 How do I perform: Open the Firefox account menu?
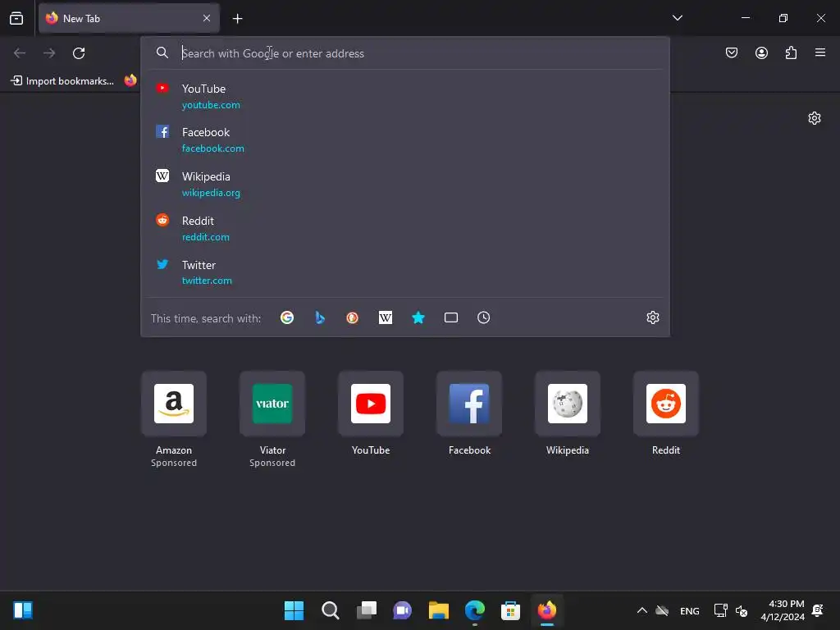click(761, 52)
